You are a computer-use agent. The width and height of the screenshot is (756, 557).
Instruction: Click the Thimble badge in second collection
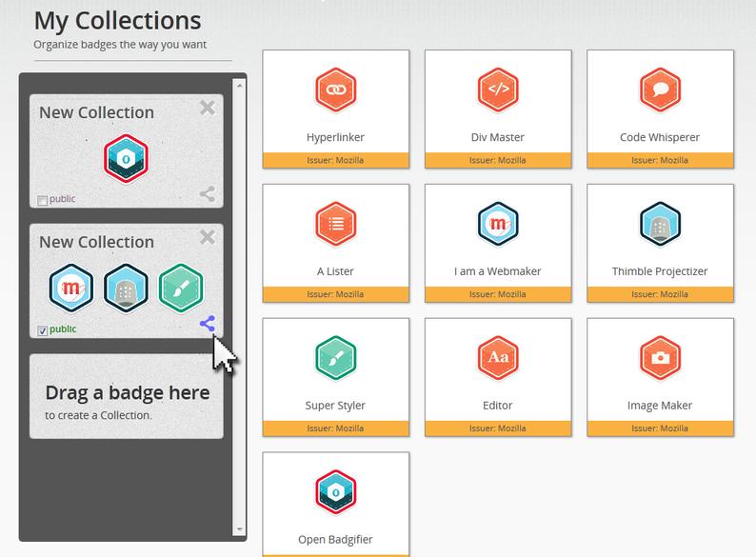coord(126,288)
